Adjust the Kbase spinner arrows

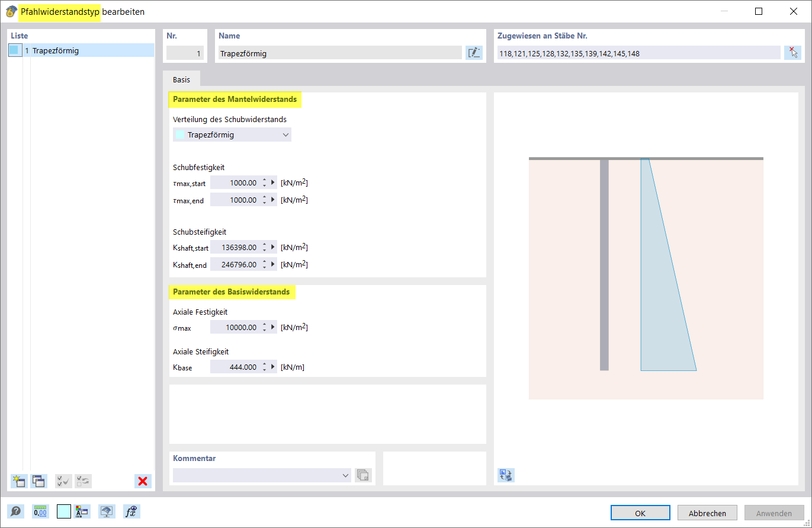[x=264, y=367]
